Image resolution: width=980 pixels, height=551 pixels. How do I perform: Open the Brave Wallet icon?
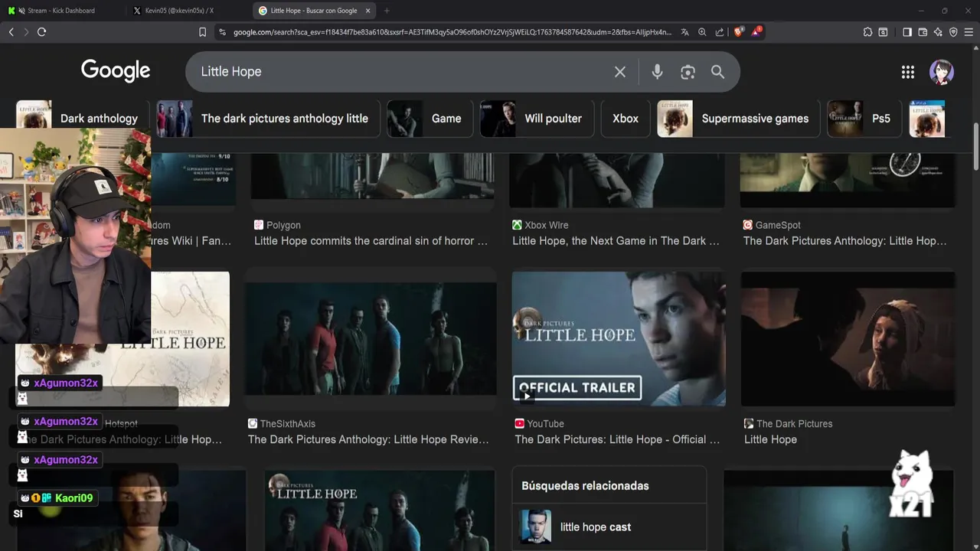pyautogui.click(x=923, y=32)
